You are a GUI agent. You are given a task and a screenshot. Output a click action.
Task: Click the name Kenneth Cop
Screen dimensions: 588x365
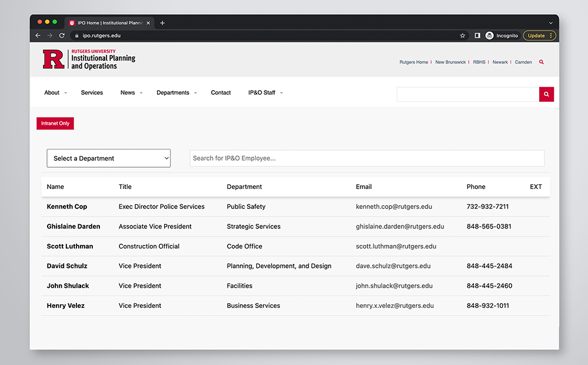[67, 207]
